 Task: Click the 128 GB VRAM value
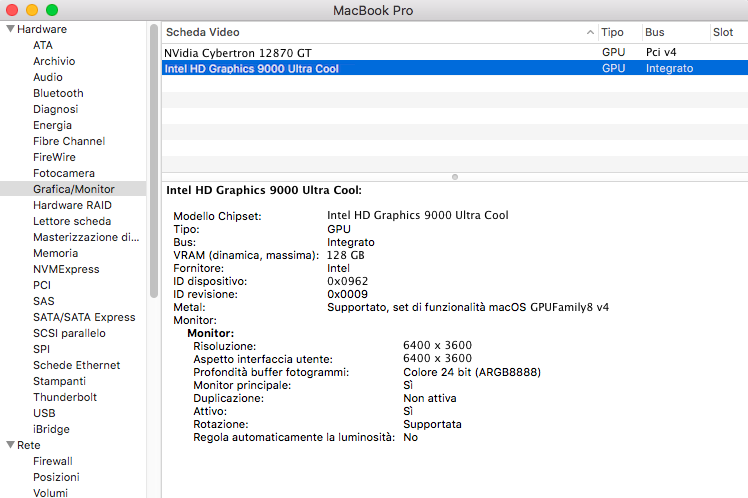point(345,255)
